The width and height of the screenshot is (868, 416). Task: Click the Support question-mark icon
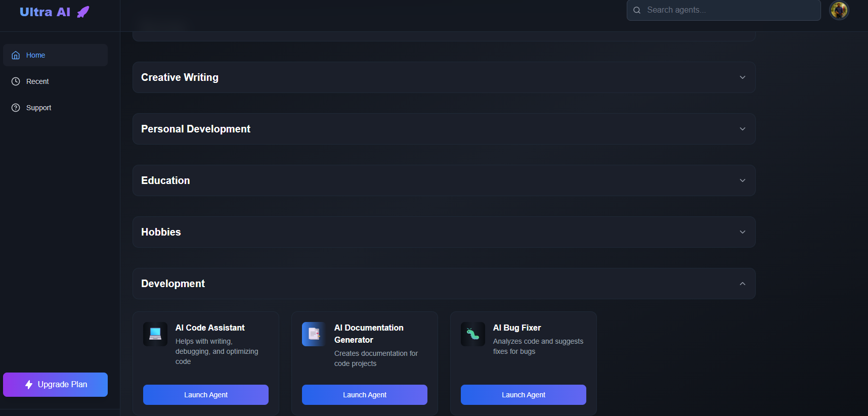click(x=16, y=108)
